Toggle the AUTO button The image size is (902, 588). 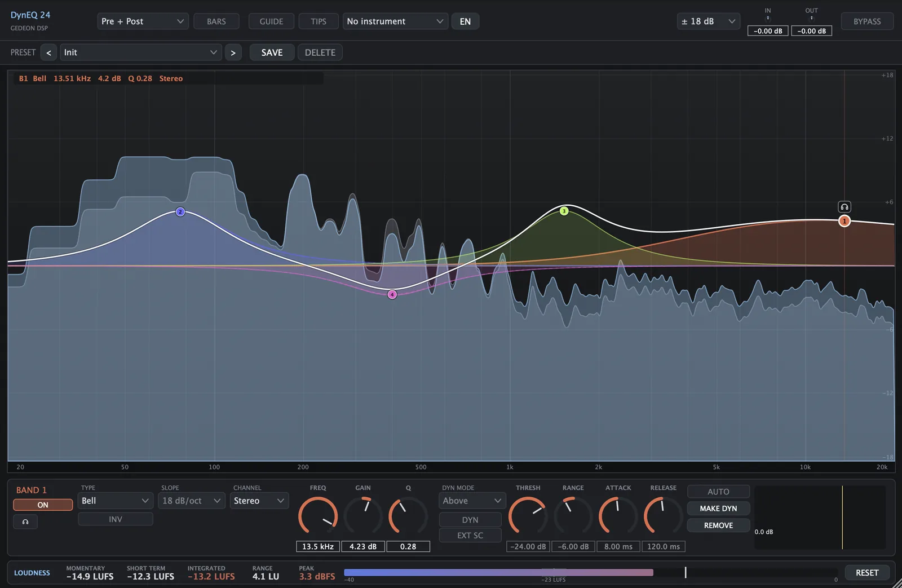(x=718, y=492)
